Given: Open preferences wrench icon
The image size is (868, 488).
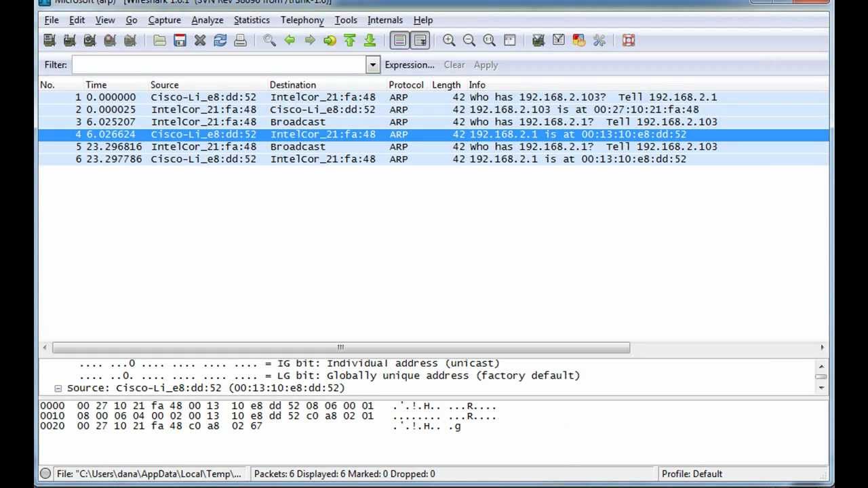Looking at the screenshot, I should coord(599,41).
